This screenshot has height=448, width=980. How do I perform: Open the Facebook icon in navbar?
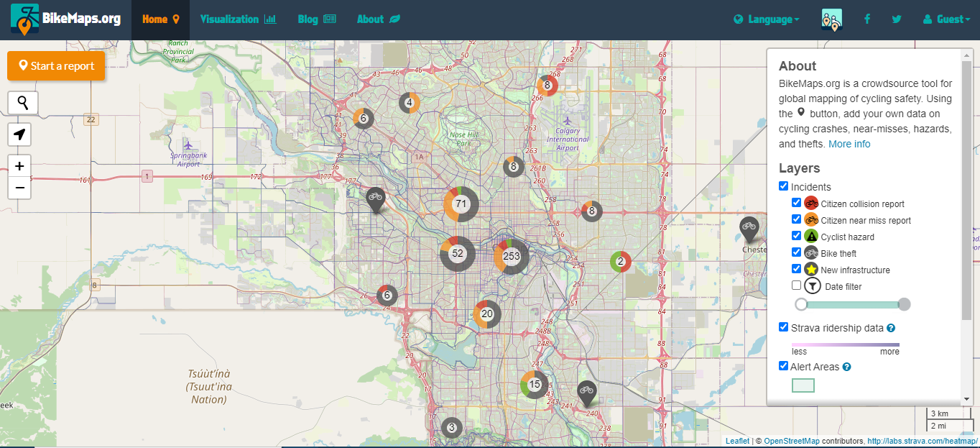tap(867, 19)
